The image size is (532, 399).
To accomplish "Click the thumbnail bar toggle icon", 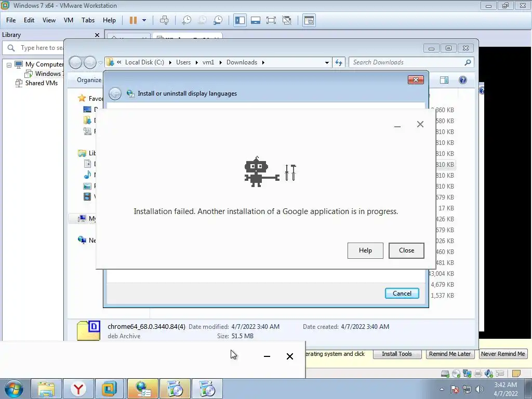I will tap(256, 20).
